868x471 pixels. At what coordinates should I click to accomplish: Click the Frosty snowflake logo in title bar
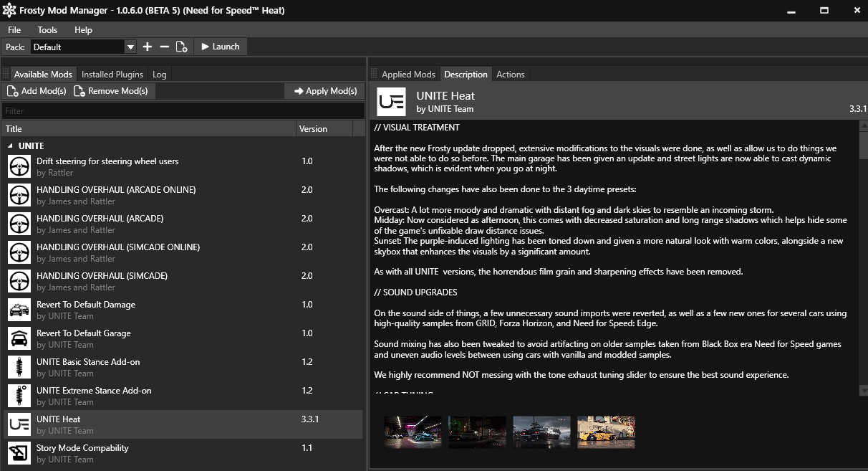point(10,11)
